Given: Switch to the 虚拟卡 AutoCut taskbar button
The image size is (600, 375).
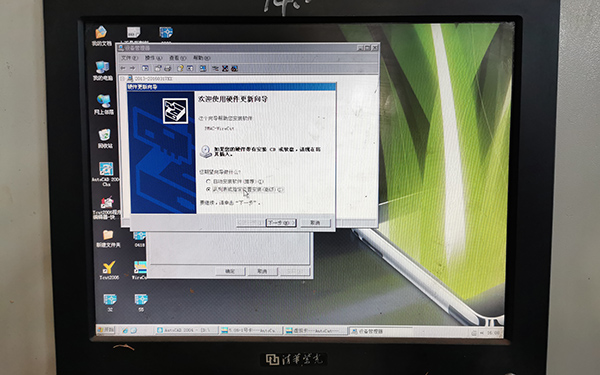Looking at the screenshot, I should click(x=315, y=331).
